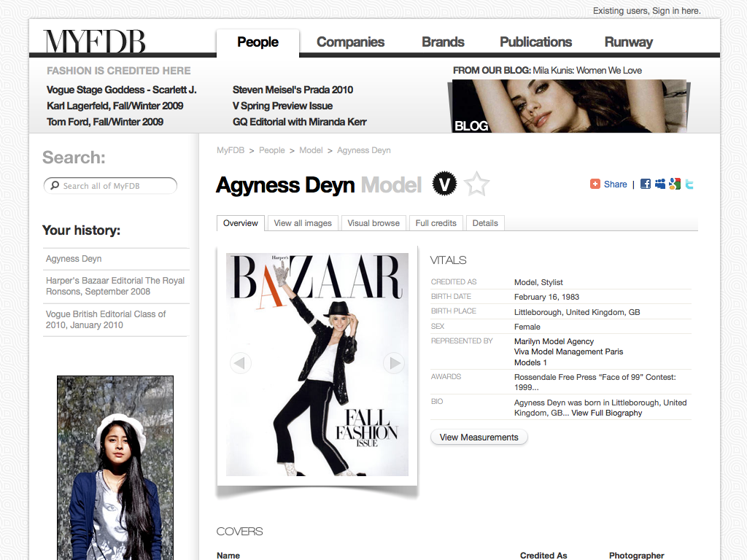Open the Companies navigation tab
This screenshot has width=747, height=560.
point(350,42)
